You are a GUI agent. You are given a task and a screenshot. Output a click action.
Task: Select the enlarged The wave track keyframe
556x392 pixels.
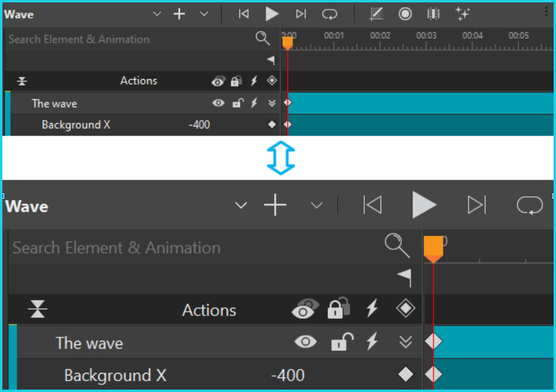tap(433, 341)
